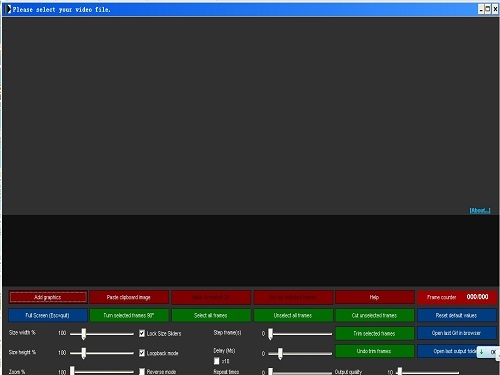500x375 pixels.
Task: Turn selected frames 90 degrees
Action: (129, 315)
